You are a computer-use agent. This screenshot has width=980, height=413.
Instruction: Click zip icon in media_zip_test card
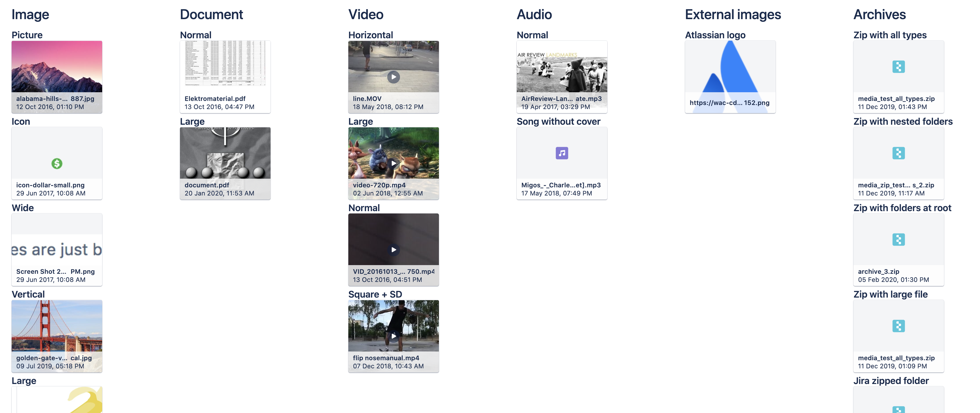[x=898, y=153]
